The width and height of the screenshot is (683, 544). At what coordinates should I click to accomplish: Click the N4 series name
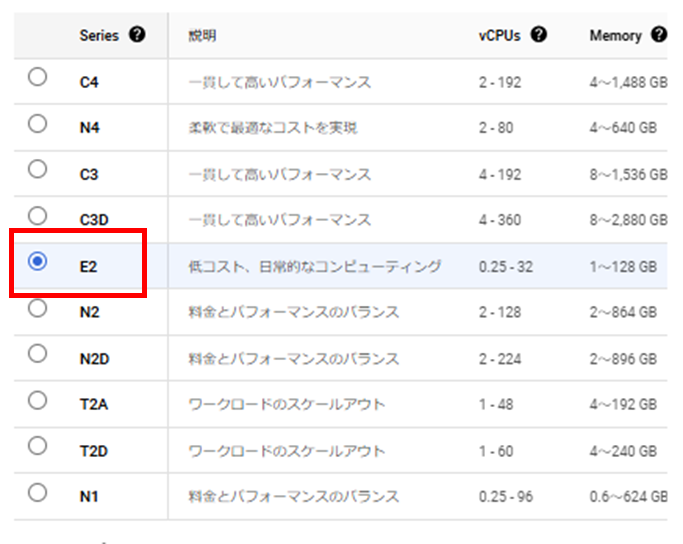[89, 128]
